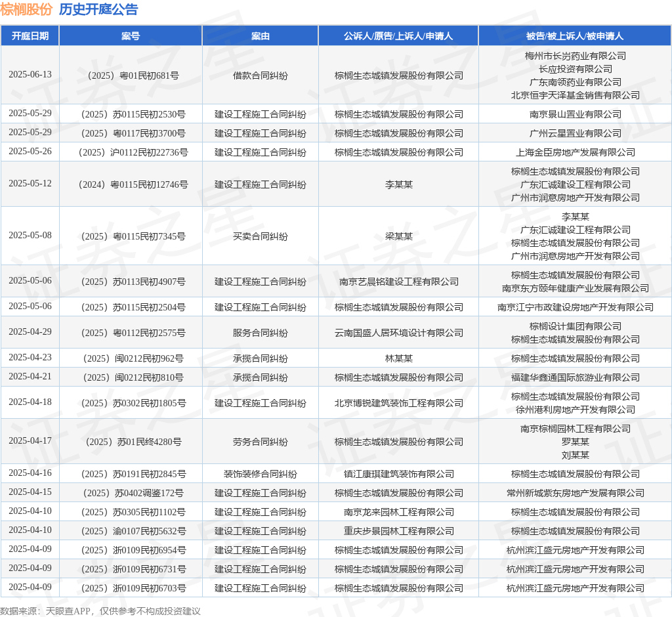The image size is (672, 617).
Task: Select the date 2025-04-18
Action: point(30,402)
